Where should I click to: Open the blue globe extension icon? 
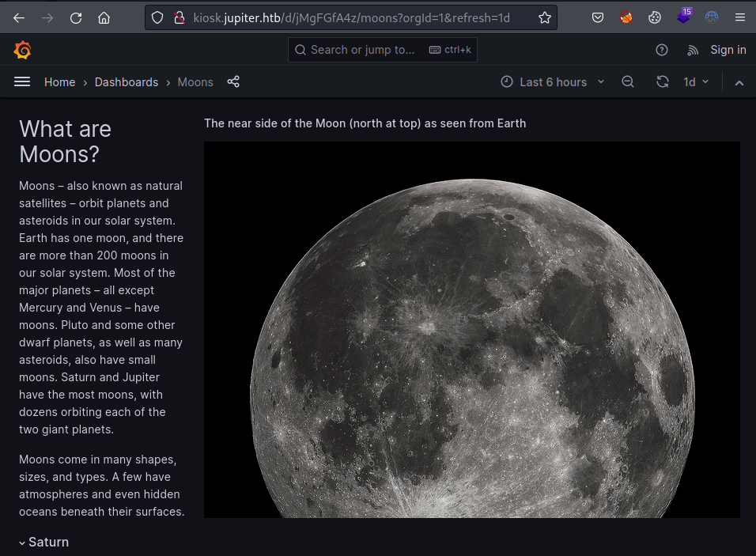[x=712, y=18]
